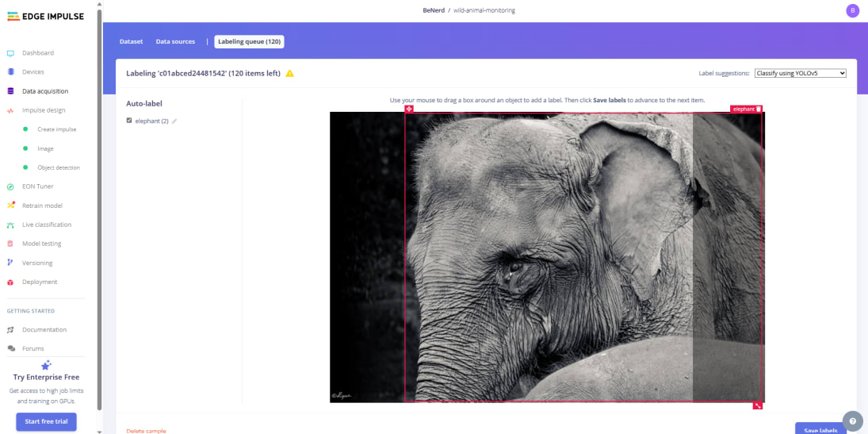The height and width of the screenshot is (434, 868).
Task: Click Delete sample link
Action: point(146,431)
